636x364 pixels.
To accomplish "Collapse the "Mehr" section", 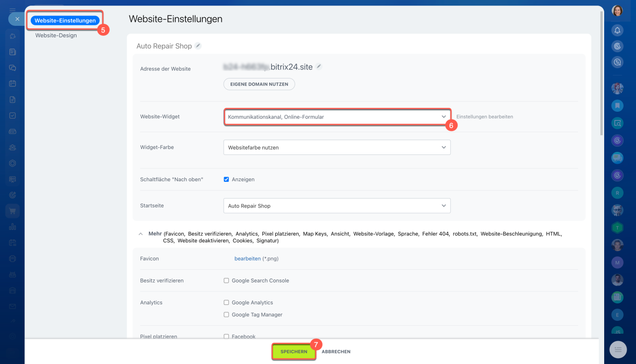I will pyautogui.click(x=141, y=233).
